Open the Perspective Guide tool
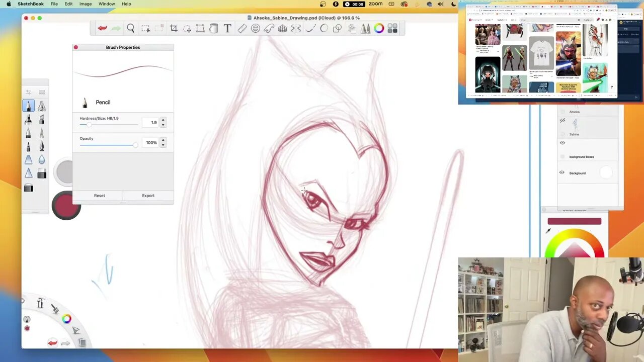The height and width of the screenshot is (362, 644). coord(282,29)
